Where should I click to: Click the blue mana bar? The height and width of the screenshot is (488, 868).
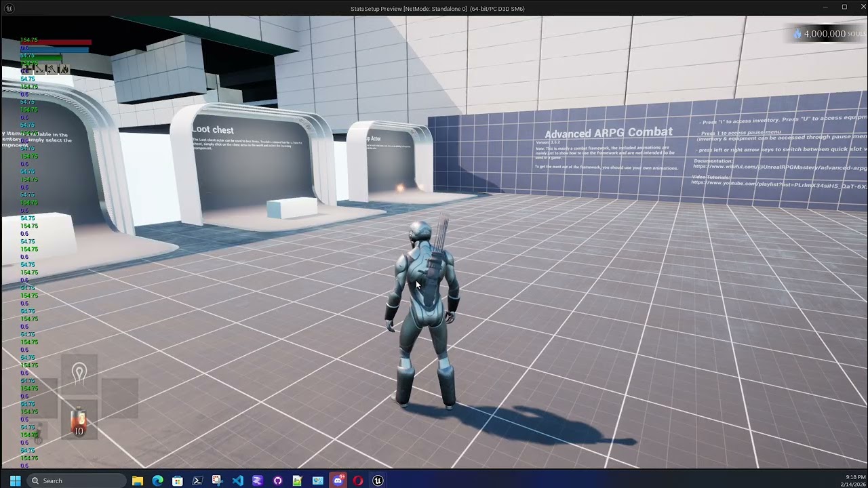coord(55,49)
